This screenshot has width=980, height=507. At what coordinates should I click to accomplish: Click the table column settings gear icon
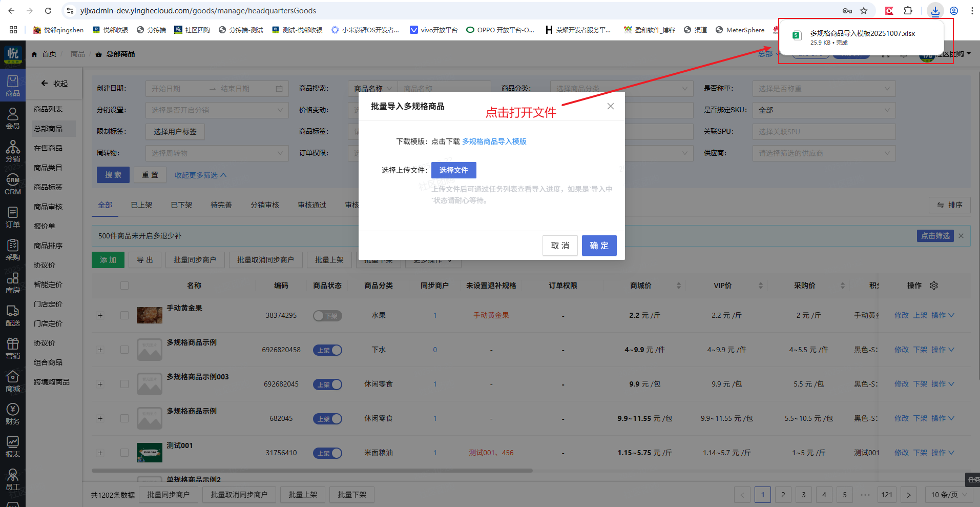pyautogui.click(x=934, y=286)
